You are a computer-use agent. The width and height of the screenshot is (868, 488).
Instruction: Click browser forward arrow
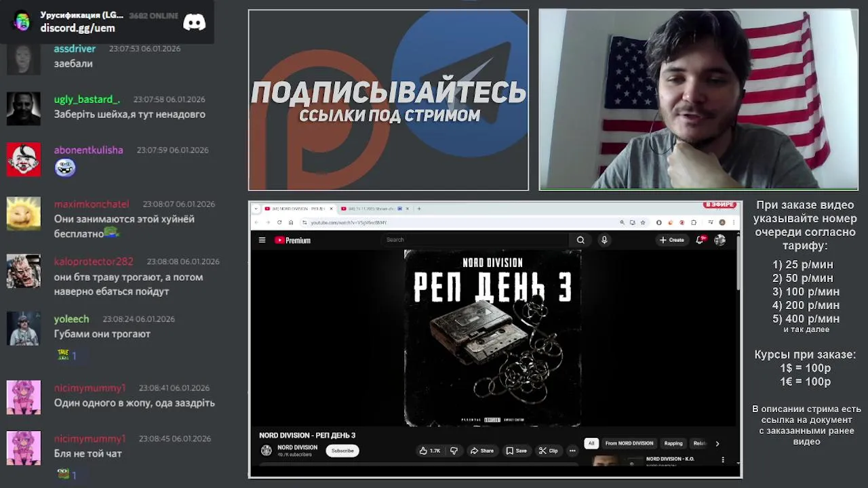[x=268, y=222]
